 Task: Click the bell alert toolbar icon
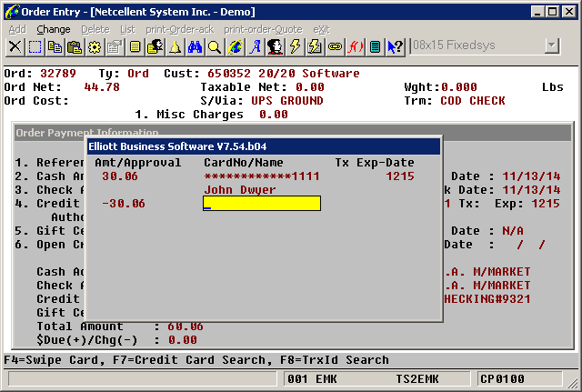[175, 46]
